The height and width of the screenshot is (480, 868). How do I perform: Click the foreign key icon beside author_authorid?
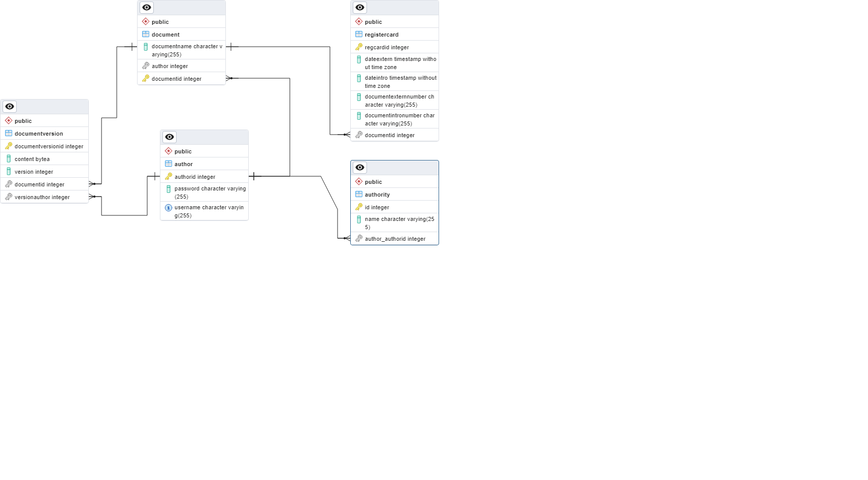click(359, 238)
